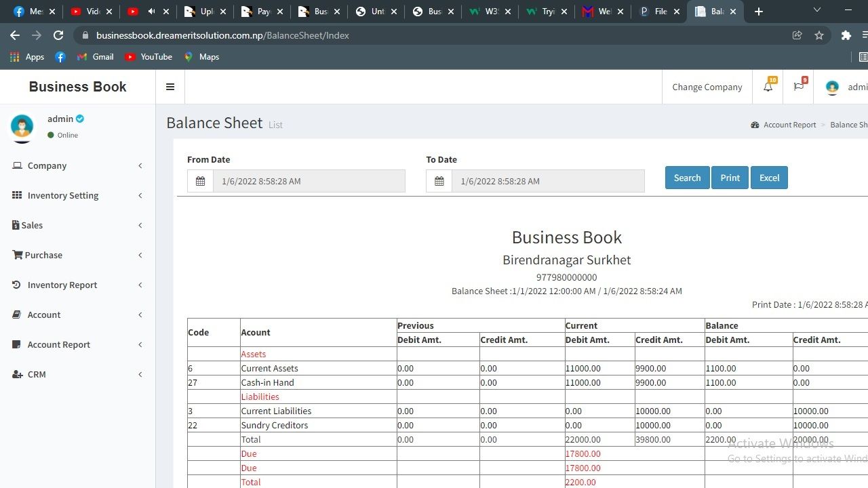Open the flag messages icon
The image size is (868, 488).
(798, 87)
